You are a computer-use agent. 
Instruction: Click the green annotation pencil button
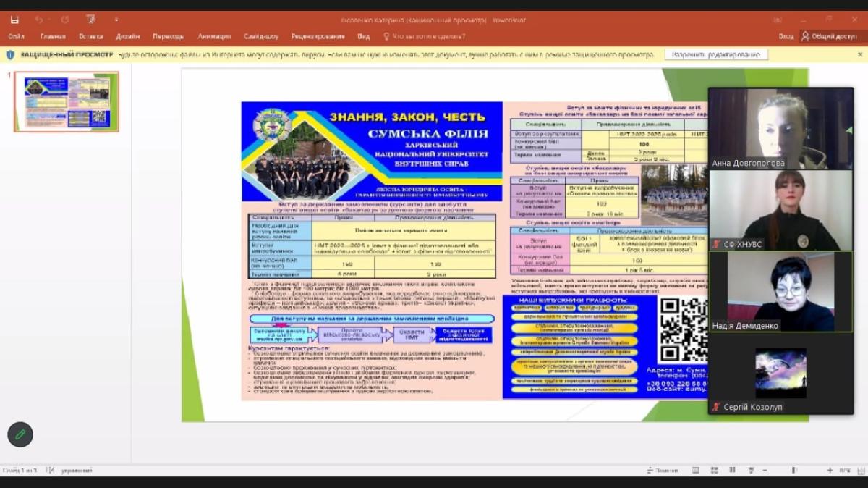click(x=20, y=434)
